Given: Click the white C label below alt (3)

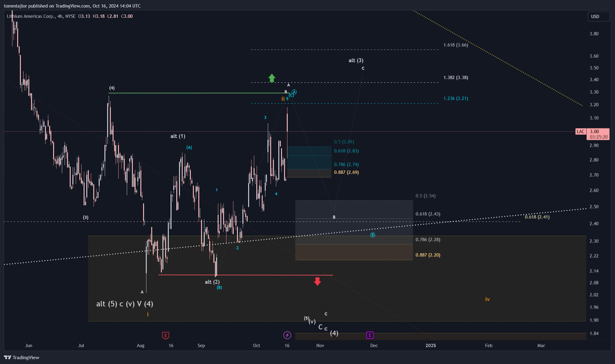Looking at the screenshot, I should tap(363, 68).
